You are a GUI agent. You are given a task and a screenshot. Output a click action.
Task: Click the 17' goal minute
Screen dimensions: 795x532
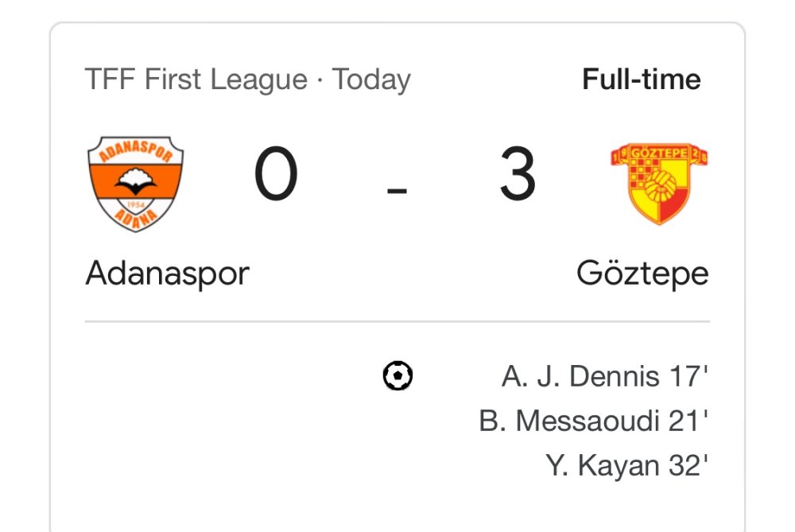point(687,375)
